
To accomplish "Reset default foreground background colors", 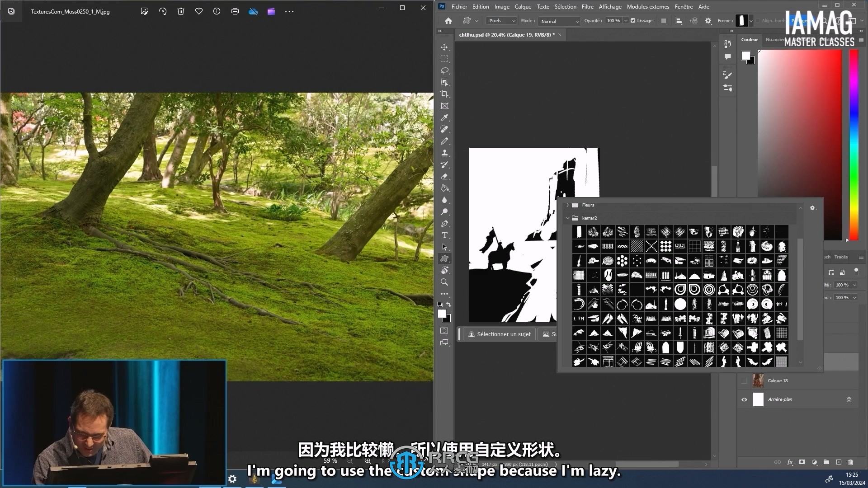I will point(440,305).
